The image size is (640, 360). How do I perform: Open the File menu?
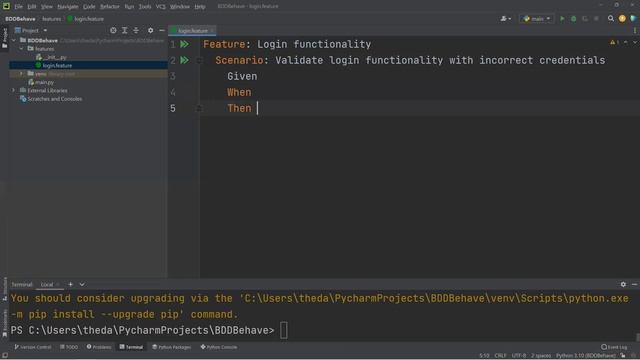(19, 7)
